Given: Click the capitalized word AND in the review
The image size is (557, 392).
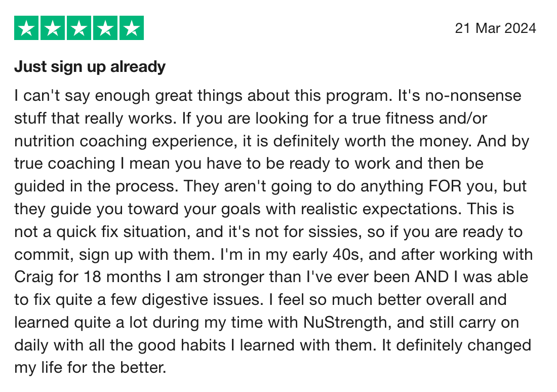Looking at the screenshot, I should (x=431, y=277).
